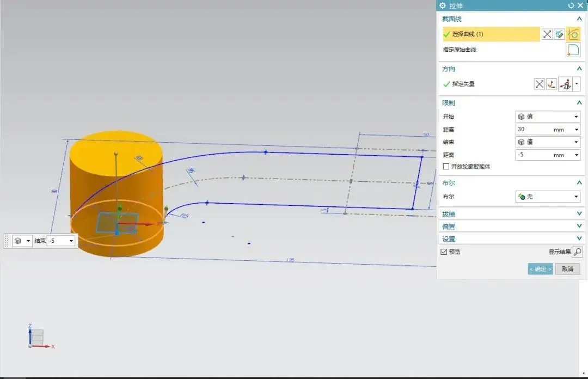Select the 50 dimension at the sketch's upper right

(x=426, y=135)
